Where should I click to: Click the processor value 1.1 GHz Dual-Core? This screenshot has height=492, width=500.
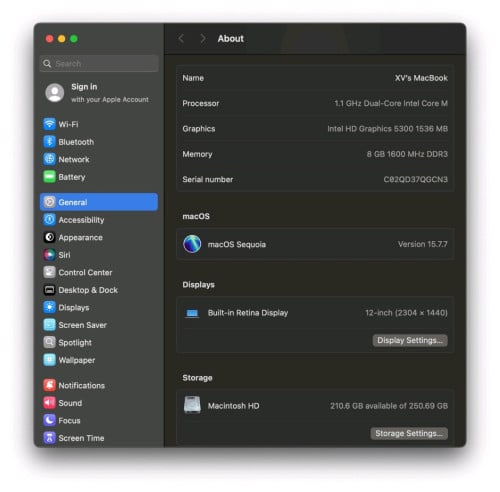coord(391,103)
